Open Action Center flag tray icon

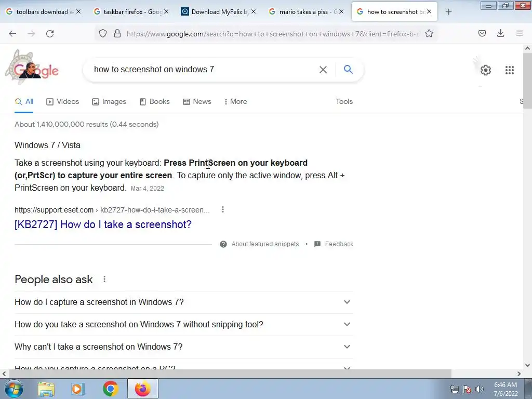(x=467, y=389)
